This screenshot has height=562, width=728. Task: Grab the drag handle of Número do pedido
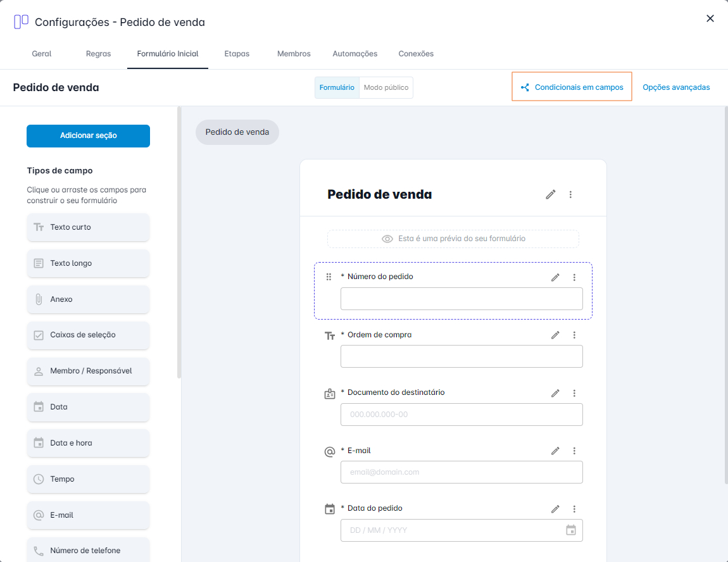[329, 277]
